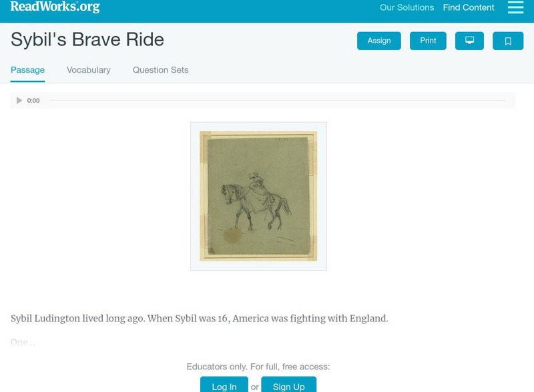Click the Sybil's Brave Ride title

(x=87, y=39)
